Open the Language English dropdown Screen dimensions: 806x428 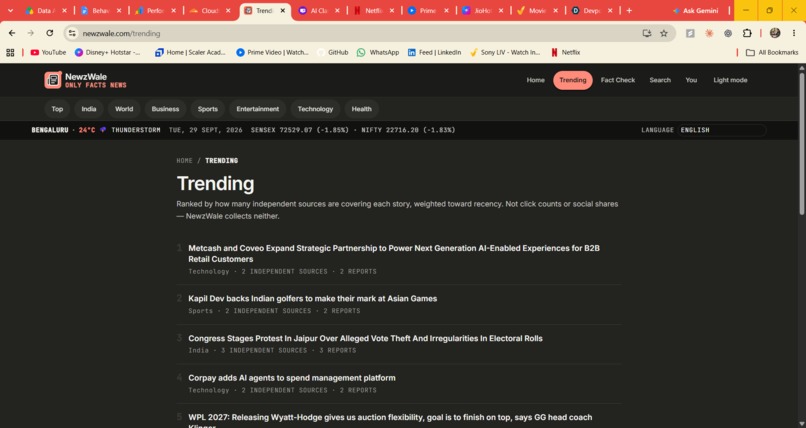pos(722,130)
